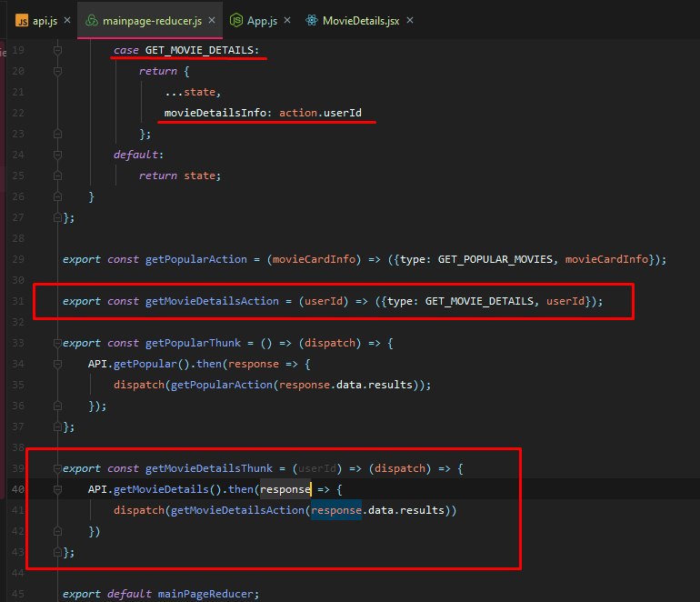Screen dimensions: 700x602
Task: Click mainPageReducer in export default line
Action: [205, 594]
